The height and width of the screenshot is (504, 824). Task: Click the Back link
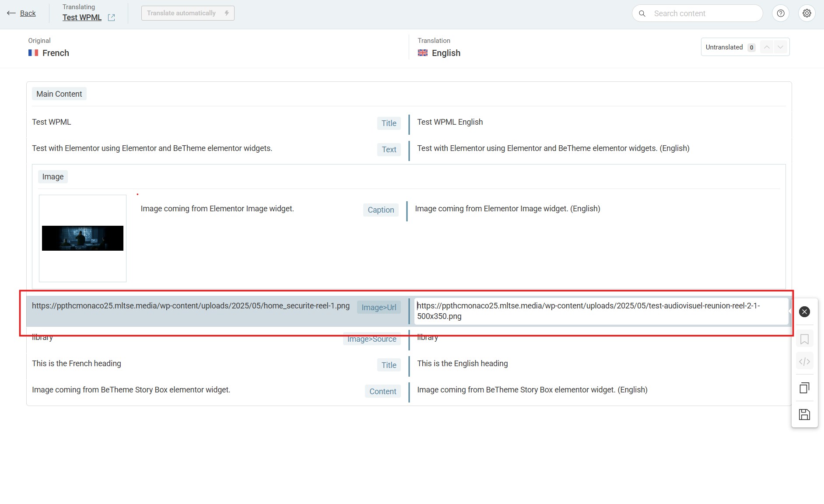coord(28,13)
